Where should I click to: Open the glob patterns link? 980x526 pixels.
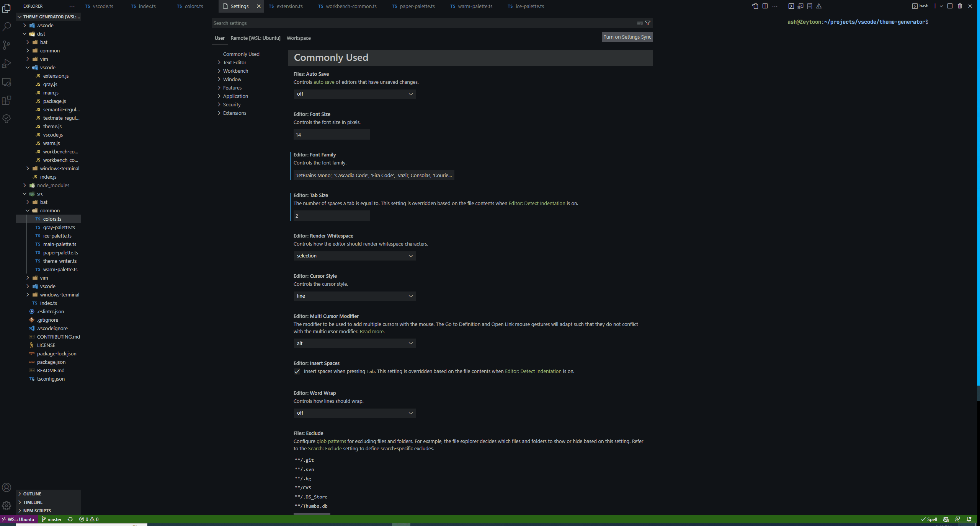331,441
